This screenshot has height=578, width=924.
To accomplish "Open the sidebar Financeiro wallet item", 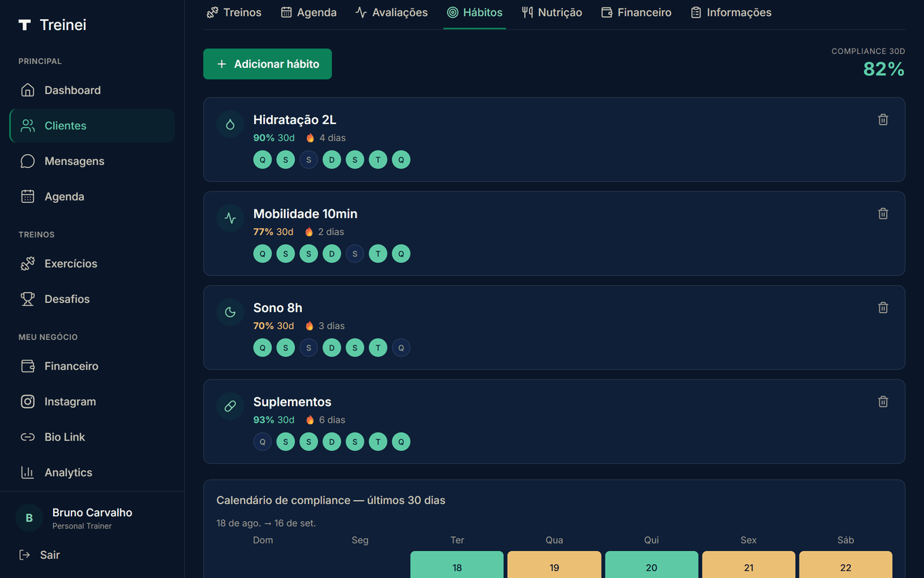I will [x=92, y=366].
